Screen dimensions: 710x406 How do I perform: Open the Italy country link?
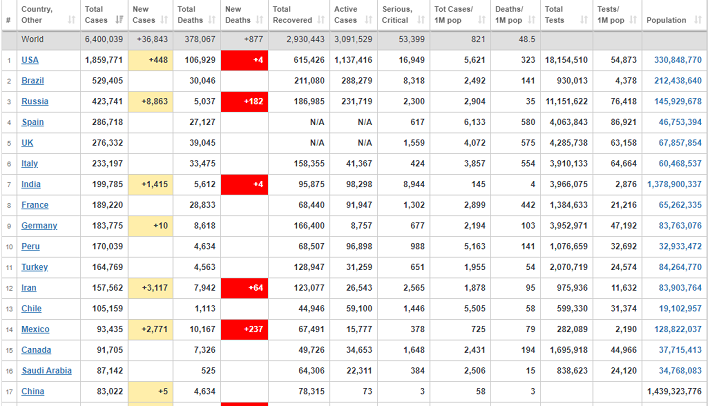coord(29,163)
